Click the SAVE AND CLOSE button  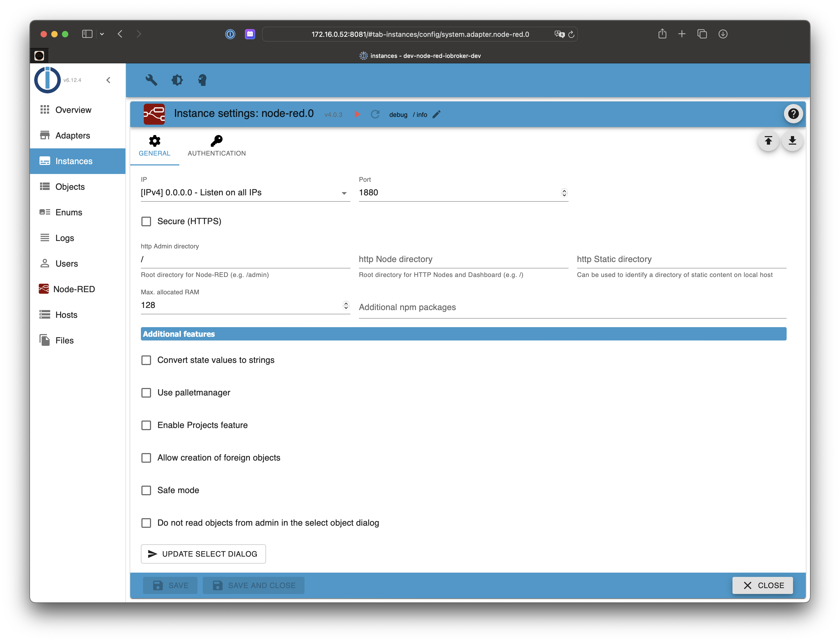[254, 585]
